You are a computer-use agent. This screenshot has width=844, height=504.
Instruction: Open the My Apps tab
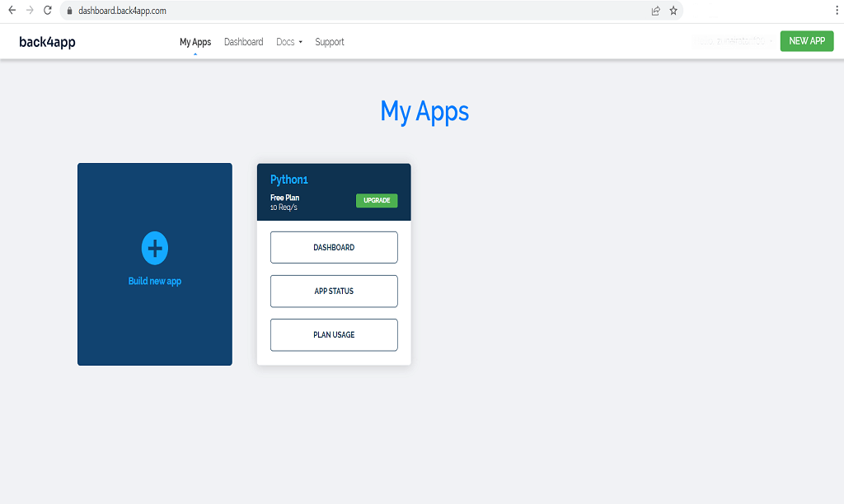(195, 42)
